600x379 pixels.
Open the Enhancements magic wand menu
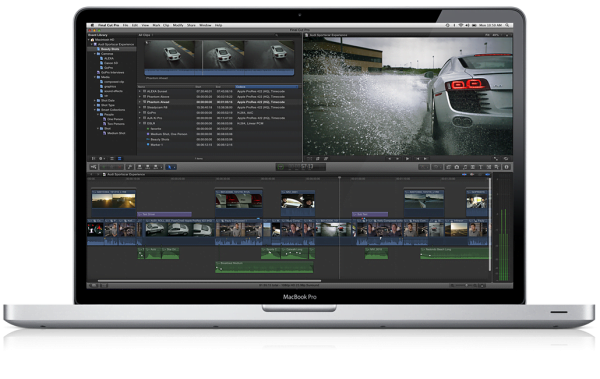424,167
